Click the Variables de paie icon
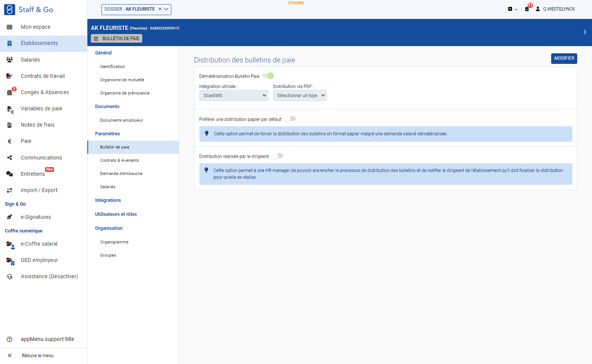Image resolution: width=592 pixels, height=364 pixels. click(x=10, y=110)
